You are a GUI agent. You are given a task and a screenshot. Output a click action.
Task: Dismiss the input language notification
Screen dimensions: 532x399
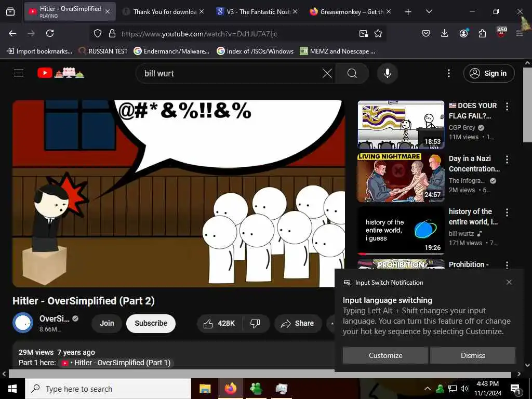point(473,355)
